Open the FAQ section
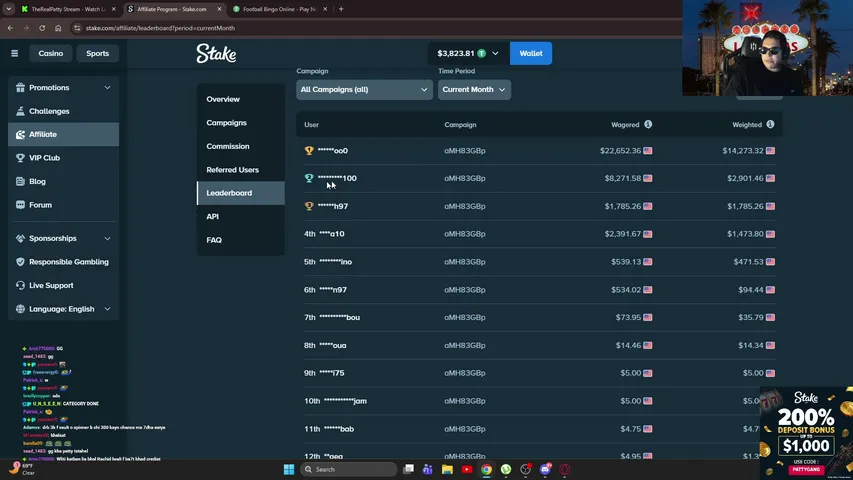The width and height of the screenshot is (853, 480). point(240,239)
